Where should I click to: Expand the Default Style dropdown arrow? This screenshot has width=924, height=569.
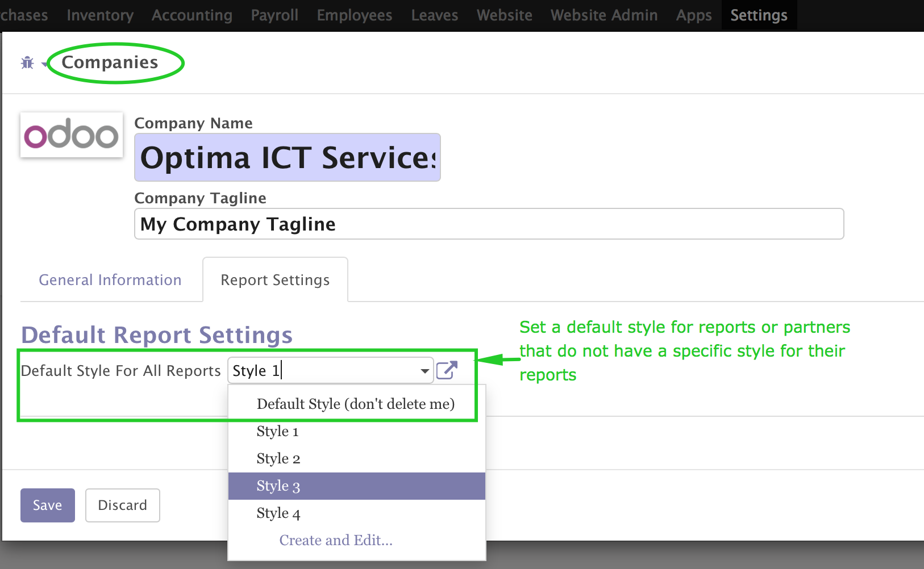click(x=424, y=371)
